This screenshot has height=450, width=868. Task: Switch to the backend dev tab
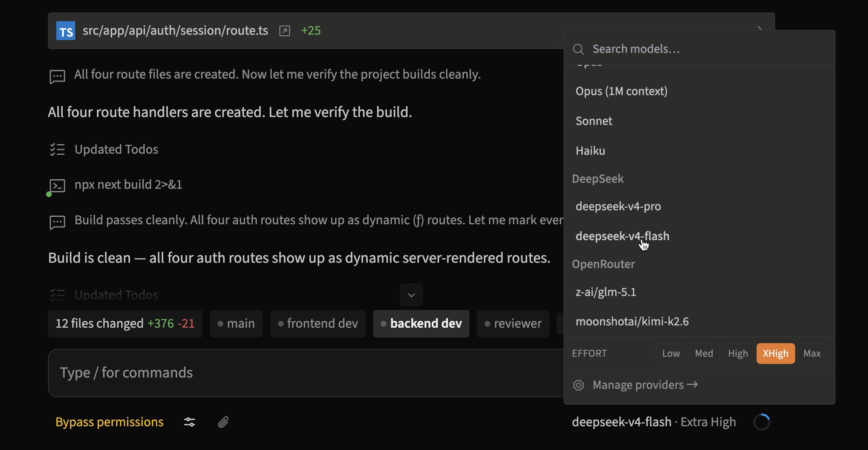[x=421, y=324]
